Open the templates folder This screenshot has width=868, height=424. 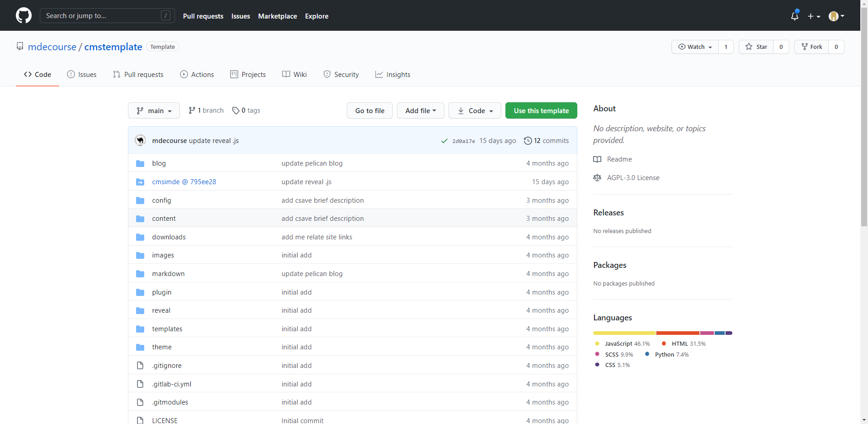point(167,329)
